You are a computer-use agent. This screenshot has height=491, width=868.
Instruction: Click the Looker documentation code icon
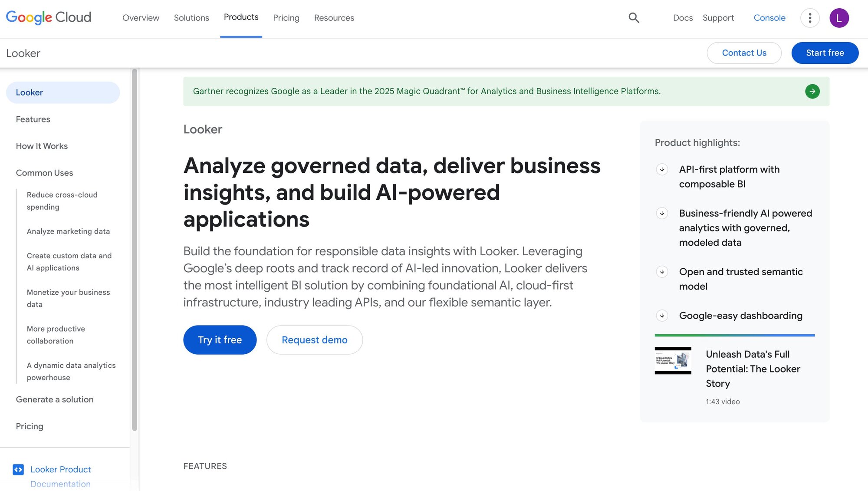click(x=18, y=469)
